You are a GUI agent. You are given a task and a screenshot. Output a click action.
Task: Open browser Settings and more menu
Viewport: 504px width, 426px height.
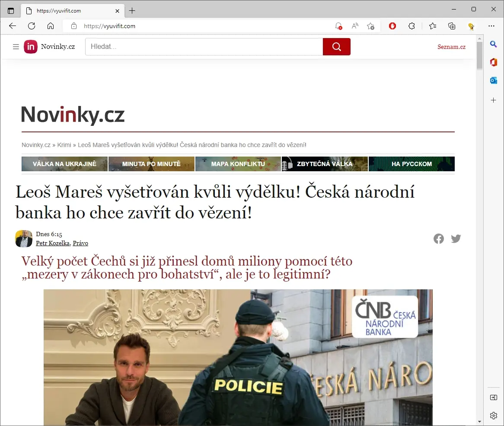(x=491, y=26)
